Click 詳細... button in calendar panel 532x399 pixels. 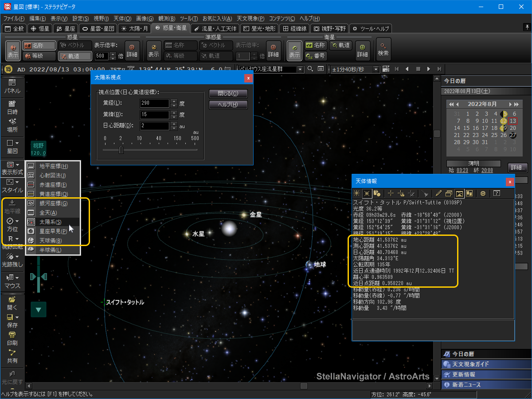(517, 168)
